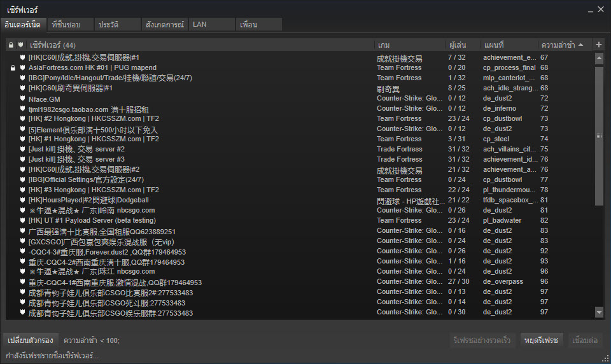This screenshot has height=364, width=611.
Task: Click the vertical scrollbar thumb
Action: (600, 136)
